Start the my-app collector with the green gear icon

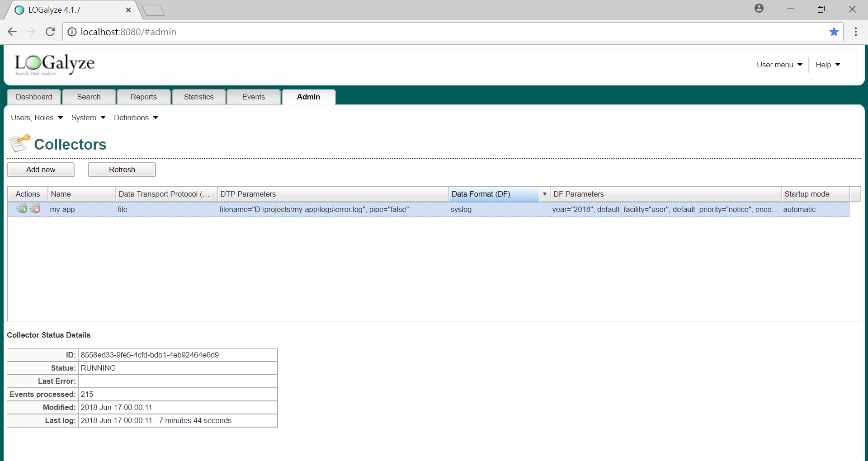tap(22, 208)
